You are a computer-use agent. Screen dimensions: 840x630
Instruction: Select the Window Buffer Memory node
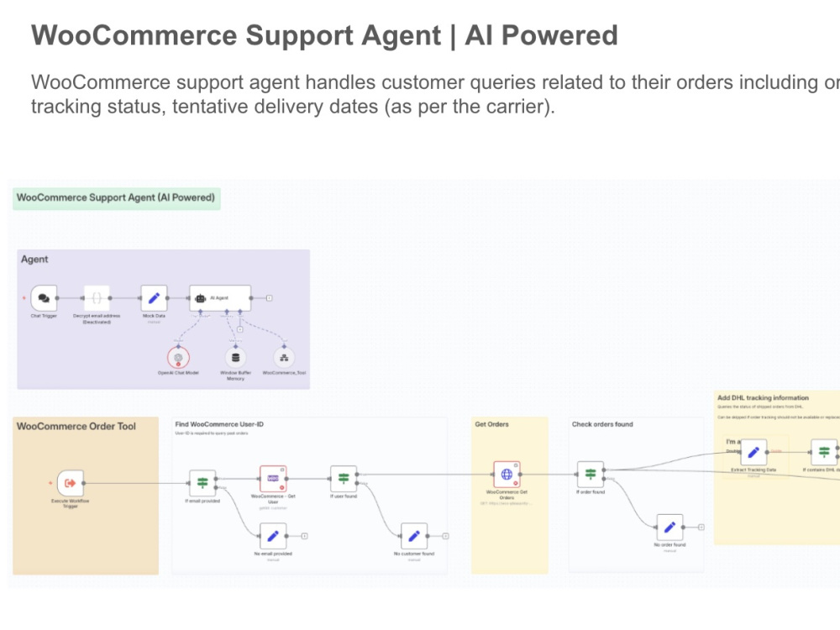pos(235,357)
